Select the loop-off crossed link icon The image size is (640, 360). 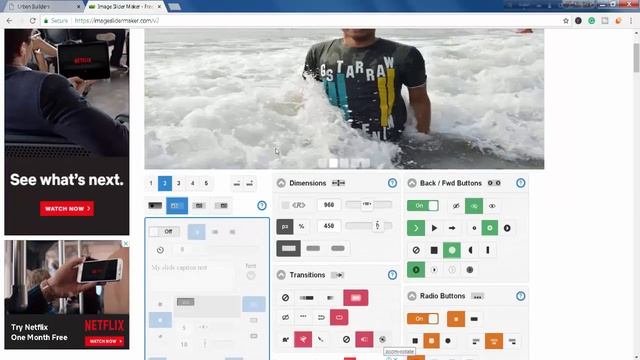(x=285, y=317)
